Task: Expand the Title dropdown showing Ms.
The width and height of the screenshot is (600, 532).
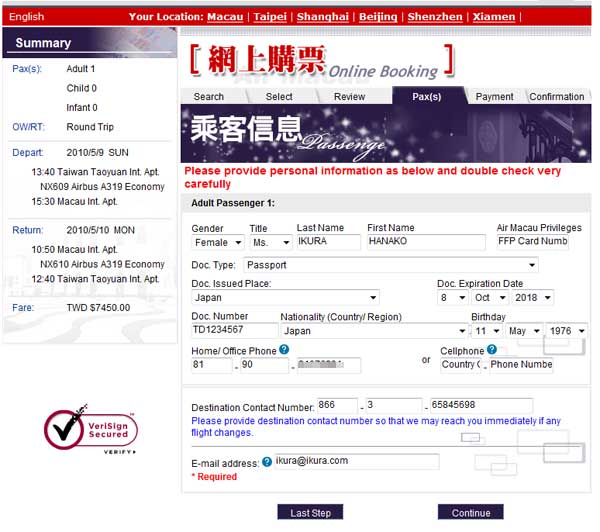Action: coord(270,242)
